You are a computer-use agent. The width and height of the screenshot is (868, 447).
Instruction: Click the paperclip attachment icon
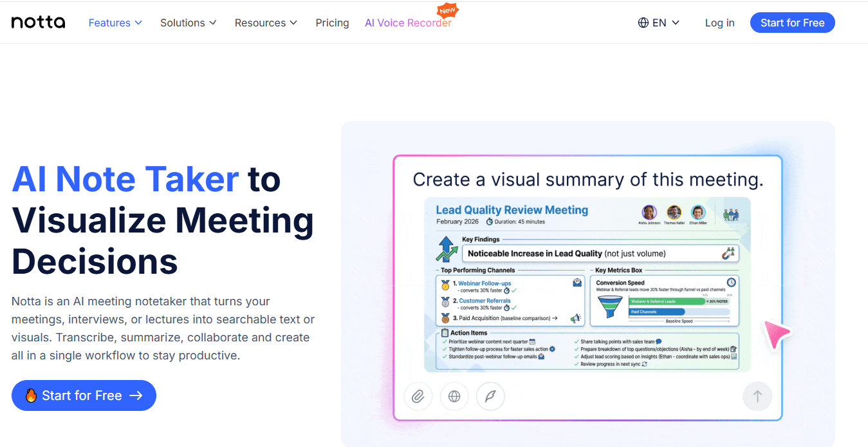tap(418, 396)
